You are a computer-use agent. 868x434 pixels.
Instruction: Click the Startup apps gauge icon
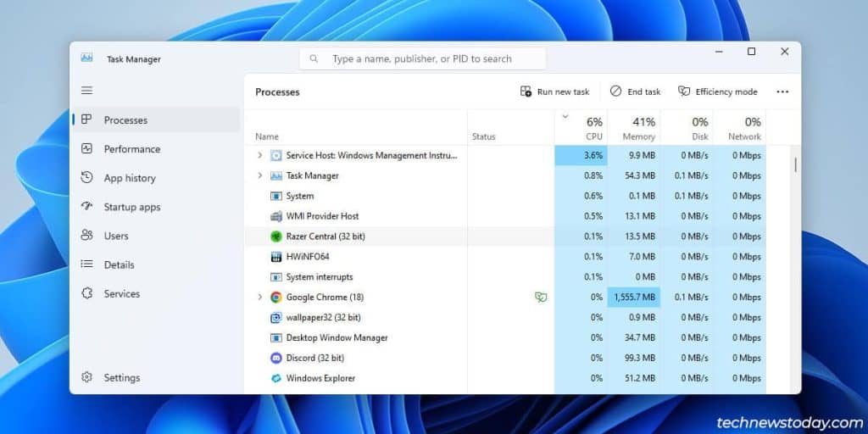coord(86,207)
